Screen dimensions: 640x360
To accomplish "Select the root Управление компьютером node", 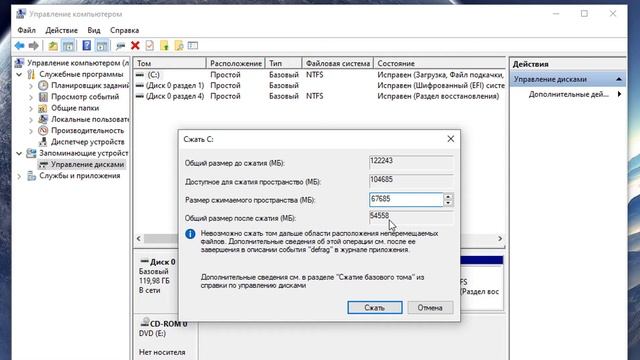I will [x=78, y=63].
